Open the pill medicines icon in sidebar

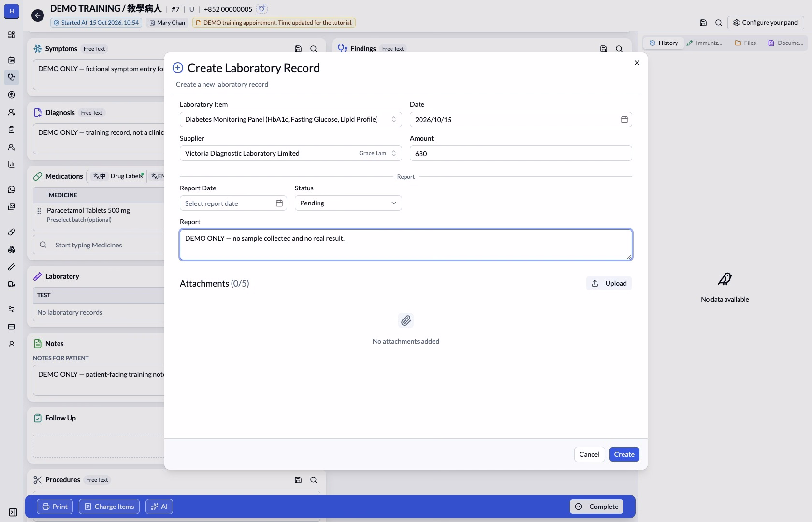click(x=12, y=232)
